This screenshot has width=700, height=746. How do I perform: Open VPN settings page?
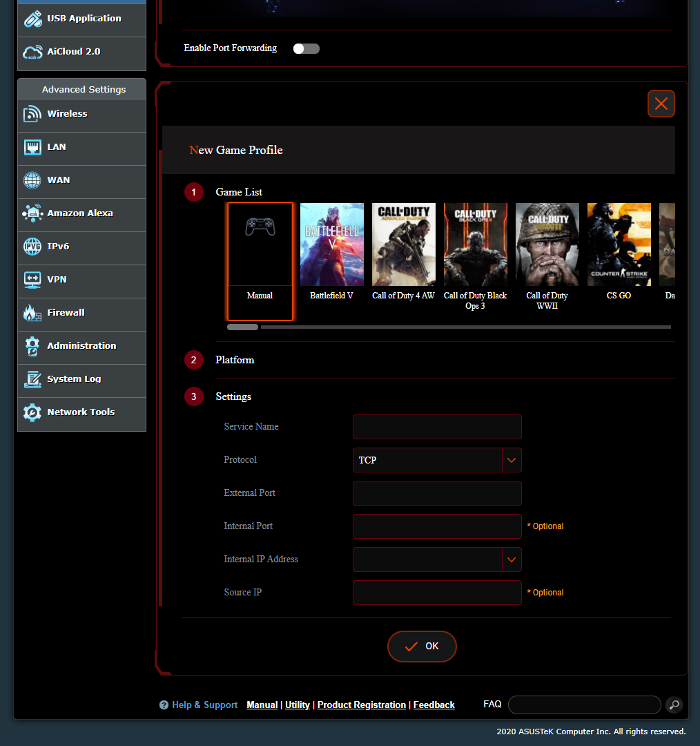coord(81,281)
